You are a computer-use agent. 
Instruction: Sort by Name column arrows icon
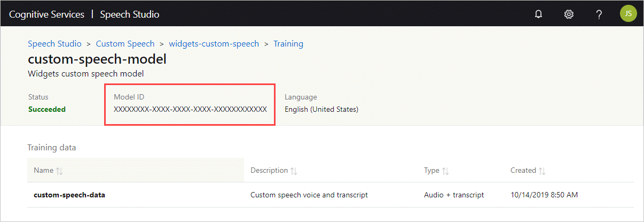click(59, 171)
